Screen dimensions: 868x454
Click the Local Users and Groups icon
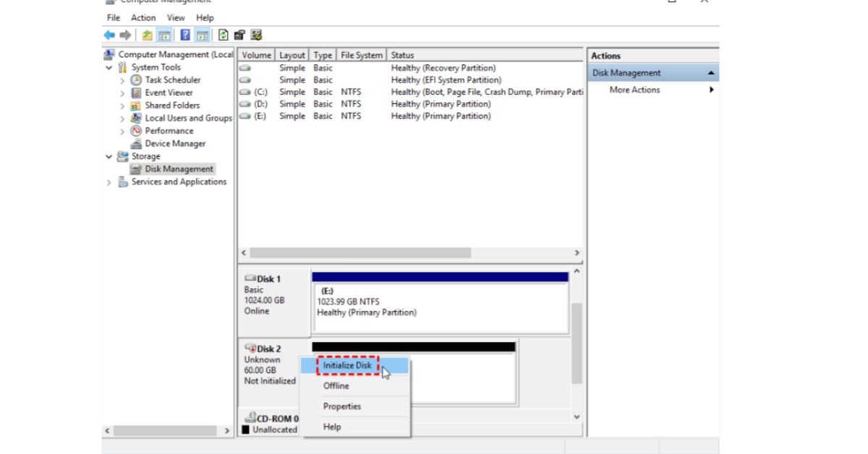[136, 118]
